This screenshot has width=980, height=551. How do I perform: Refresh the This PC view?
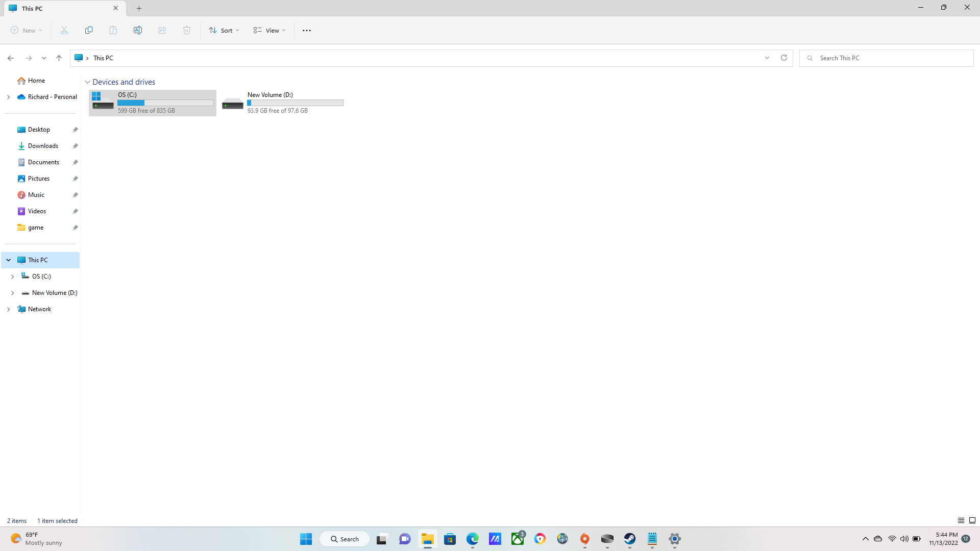click(x=784, y=58)
